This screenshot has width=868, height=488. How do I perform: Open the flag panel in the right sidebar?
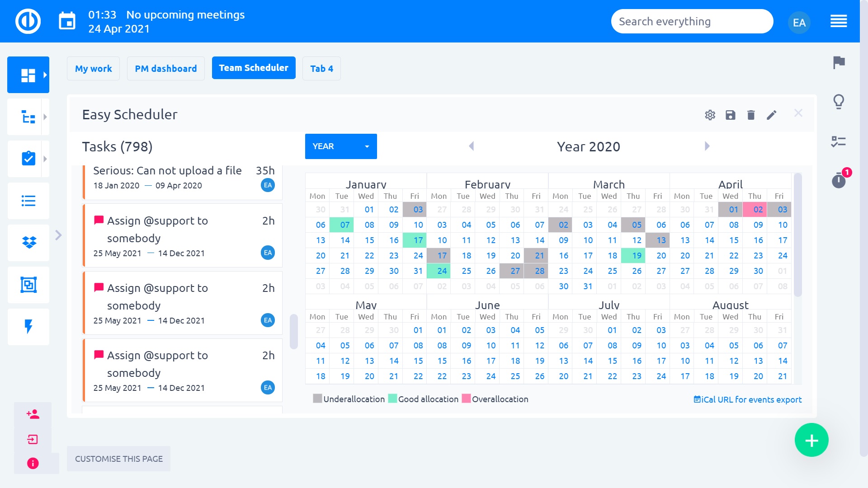point(839,63)
